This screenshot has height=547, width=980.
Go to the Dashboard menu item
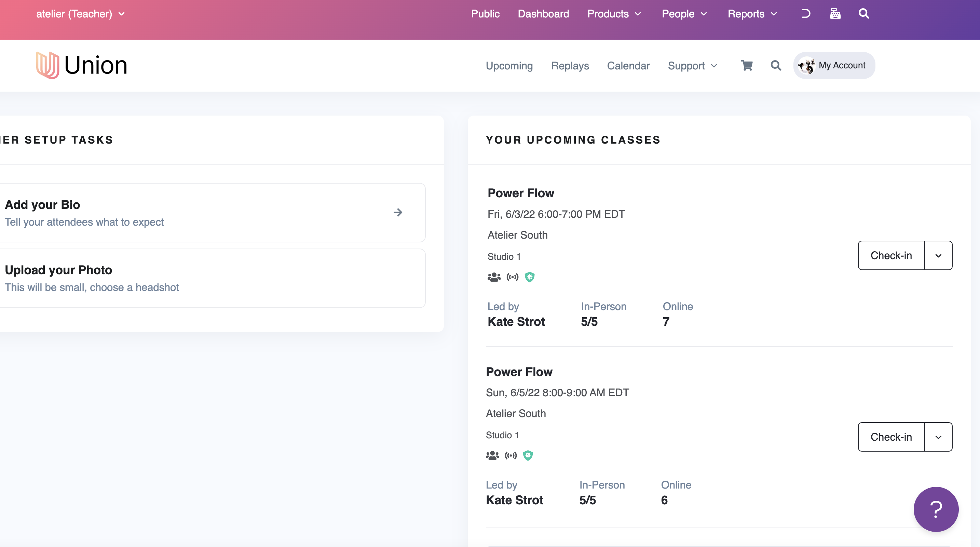[x=543, y=14]
